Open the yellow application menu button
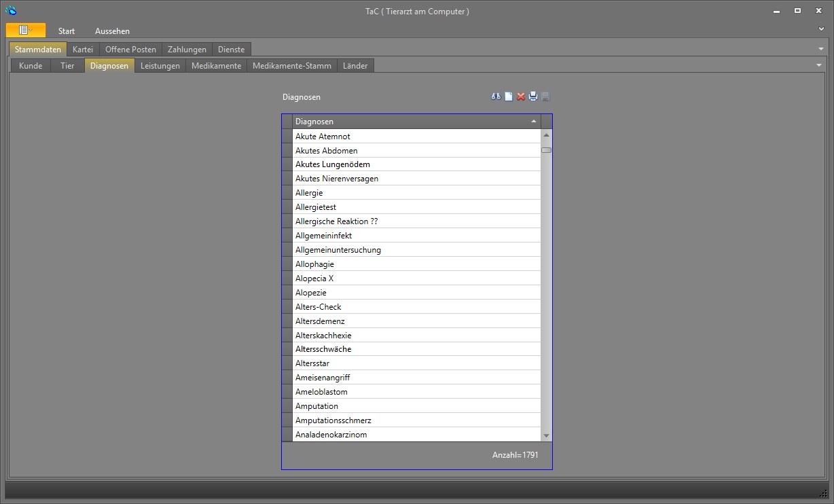The width and height of the screenshot is (834, 504). pyautogui.click(x=26, y=30)
